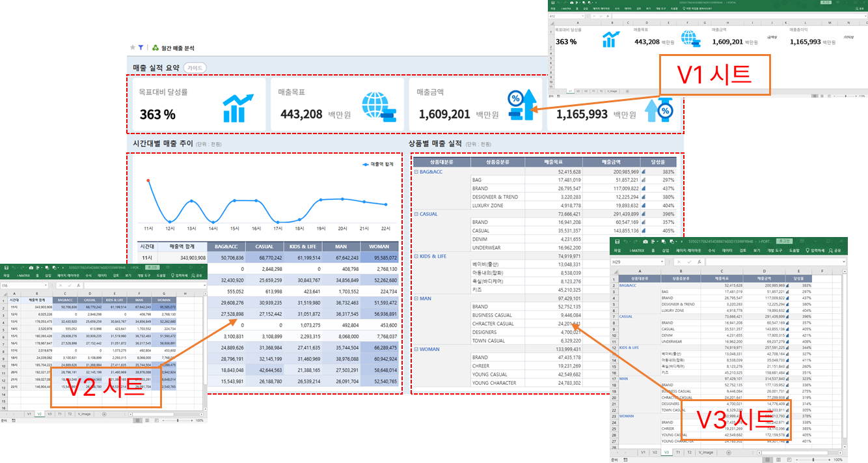Click the 가이드 button beside 매출 실적 요약
The height and width of the screenshot is (463, 868).
pos(195,68)
